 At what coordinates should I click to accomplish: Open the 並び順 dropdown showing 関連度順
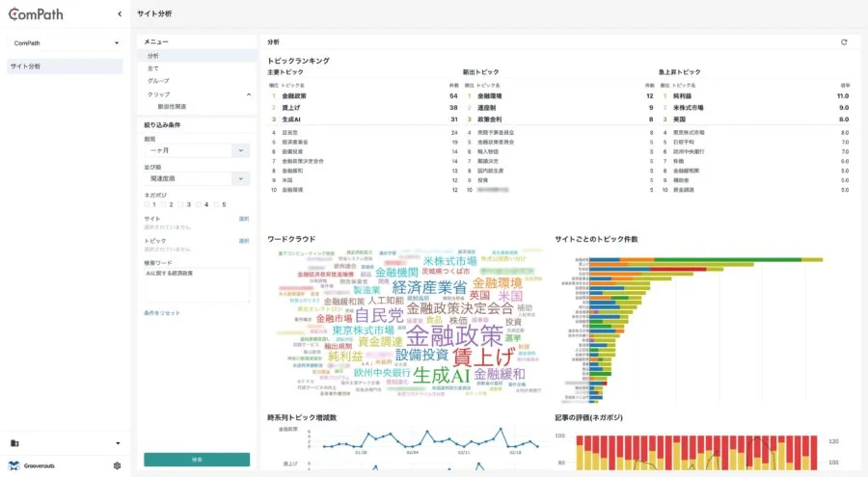[197, 178]
